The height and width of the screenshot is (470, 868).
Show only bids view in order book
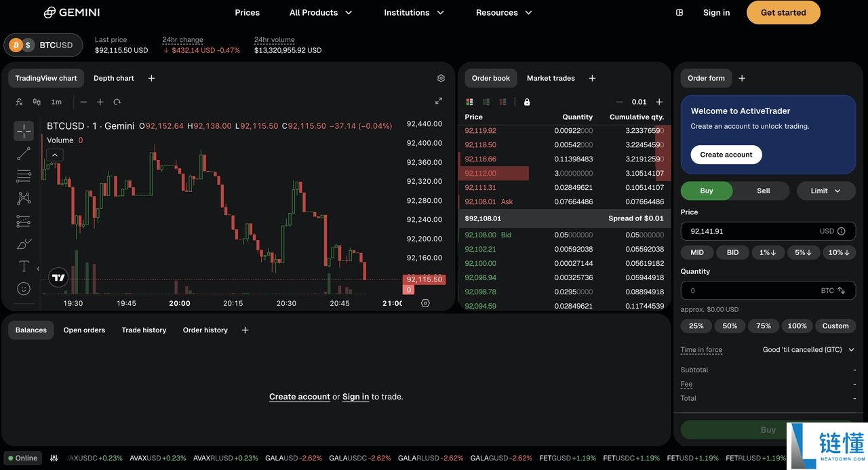[x=486, y=102]
